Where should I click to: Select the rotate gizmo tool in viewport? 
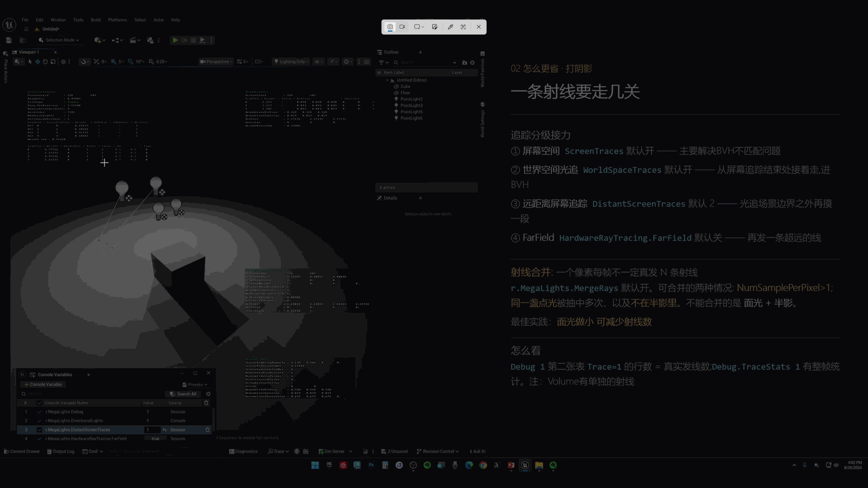click(45, 62)
